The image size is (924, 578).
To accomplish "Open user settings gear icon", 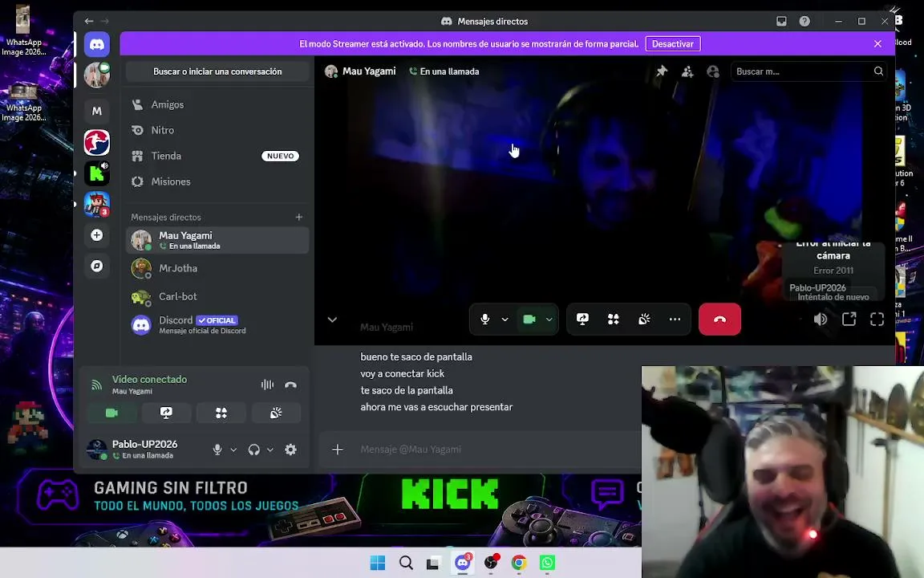I will (x=290, y=450).
